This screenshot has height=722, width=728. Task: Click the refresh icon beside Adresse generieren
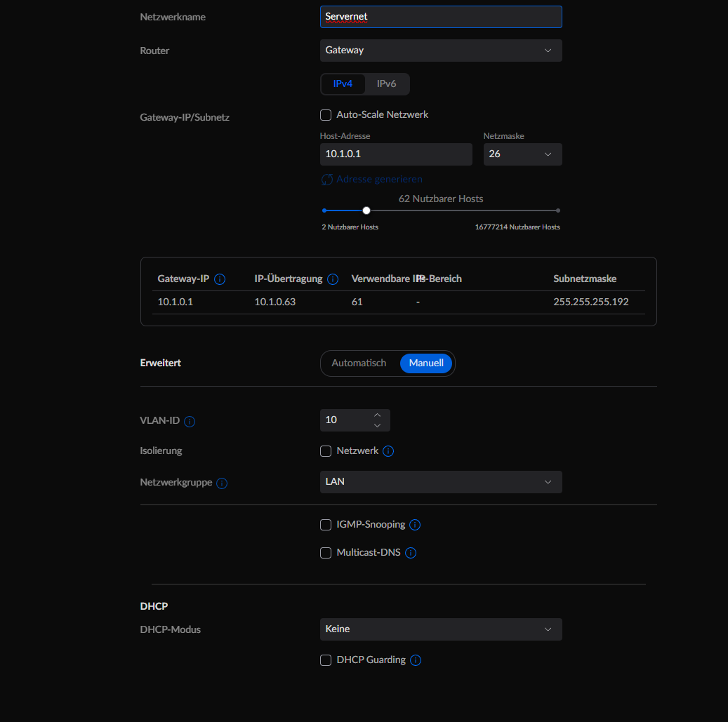click(327, 180)
